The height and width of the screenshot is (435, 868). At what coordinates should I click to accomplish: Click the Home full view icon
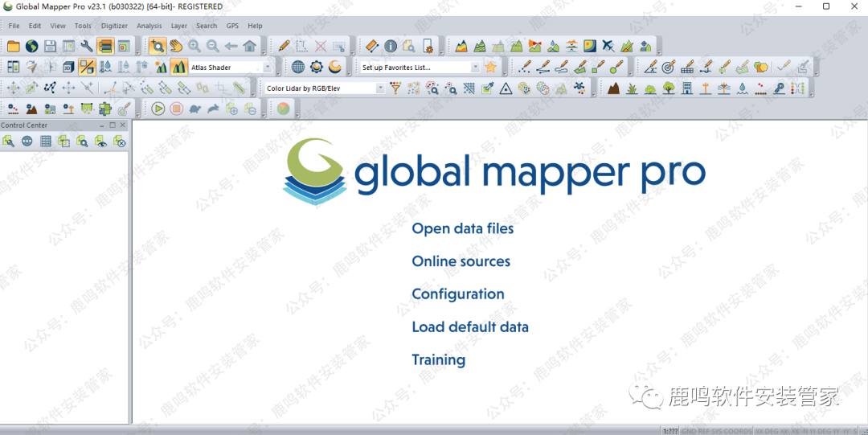coord(250,47)
